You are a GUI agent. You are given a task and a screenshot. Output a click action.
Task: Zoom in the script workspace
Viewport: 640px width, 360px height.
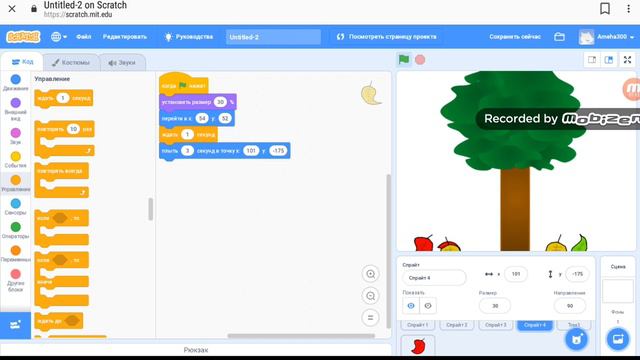pos(371,274)
